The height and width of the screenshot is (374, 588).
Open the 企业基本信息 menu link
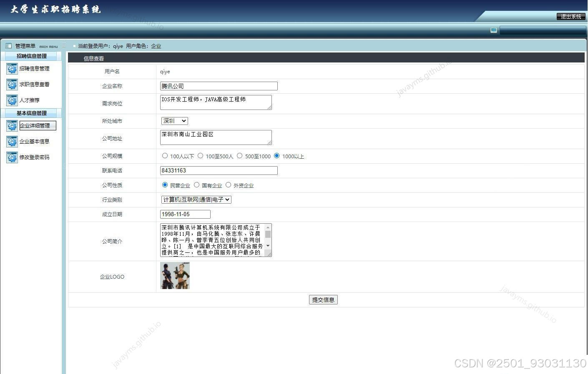point(34,141)
